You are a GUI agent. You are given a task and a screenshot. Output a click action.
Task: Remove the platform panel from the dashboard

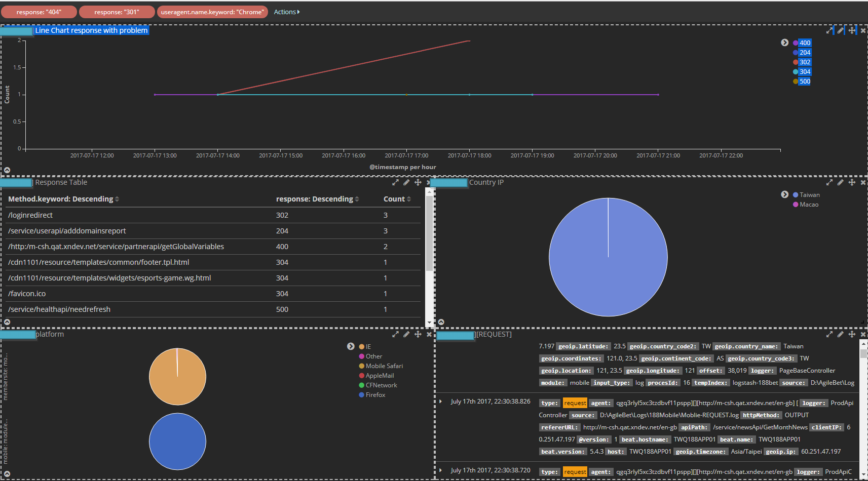point(429,334)
